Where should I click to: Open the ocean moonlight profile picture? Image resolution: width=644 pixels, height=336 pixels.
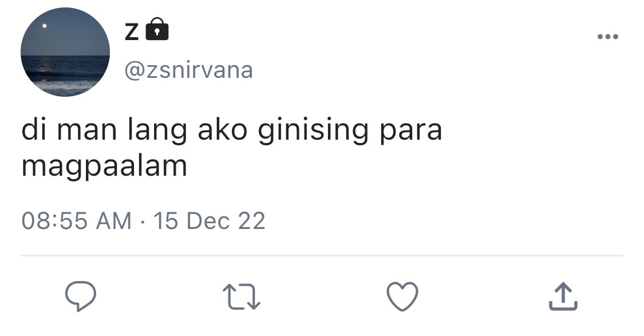coord(65,52)
